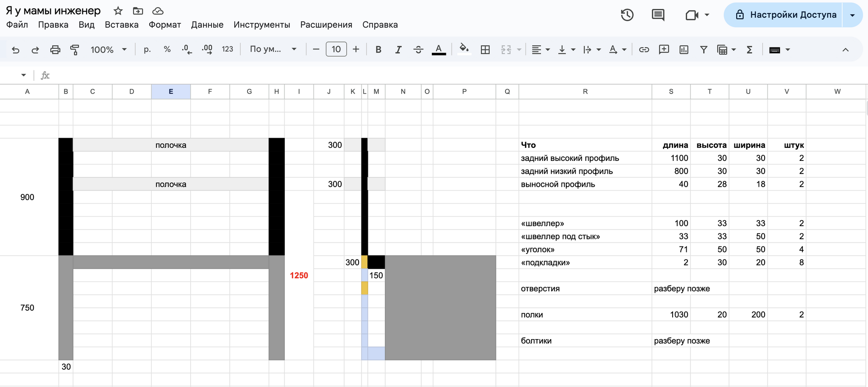Open the fill color picker
This screenshot has height=387, width=868.
[x=464, y=50]
